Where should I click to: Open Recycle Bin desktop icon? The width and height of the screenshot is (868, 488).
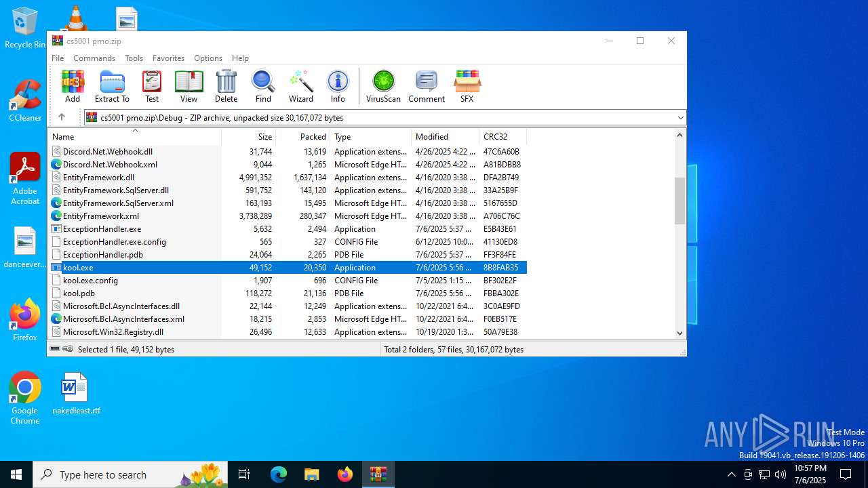pos(25,28)
